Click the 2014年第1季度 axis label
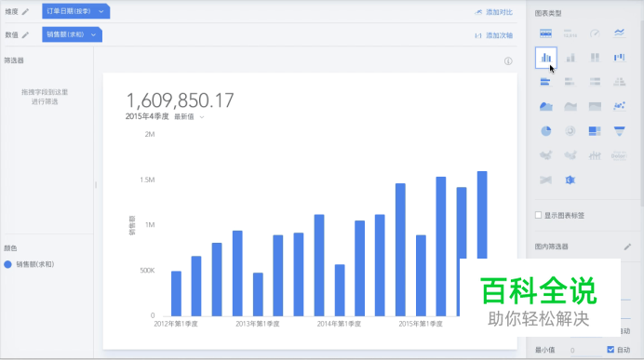The image size is (644, 360). pos(339,324)
